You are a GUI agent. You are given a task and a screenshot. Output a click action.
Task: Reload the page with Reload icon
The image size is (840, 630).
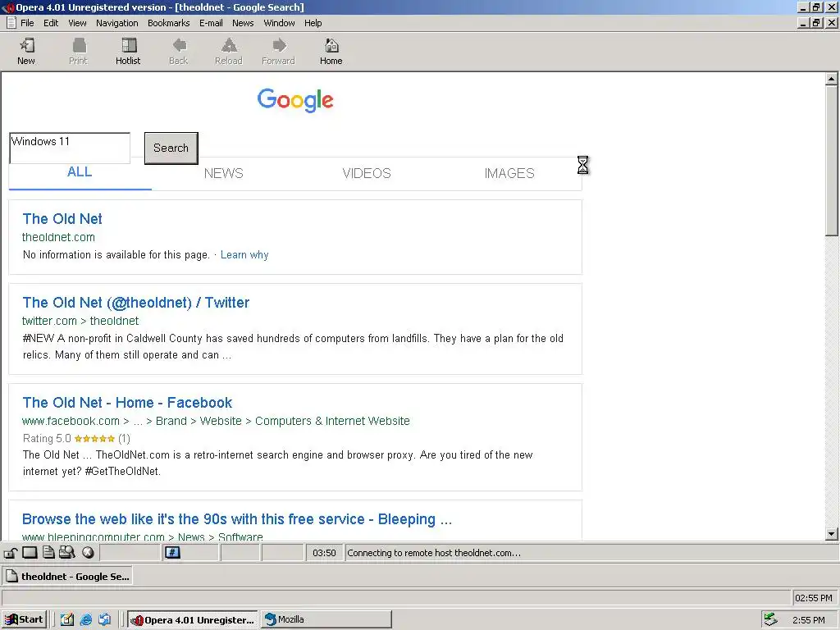tap(229, 46)
